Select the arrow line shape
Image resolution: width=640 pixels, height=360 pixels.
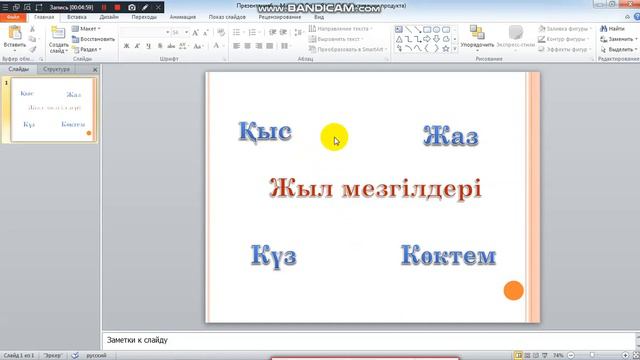418,29
